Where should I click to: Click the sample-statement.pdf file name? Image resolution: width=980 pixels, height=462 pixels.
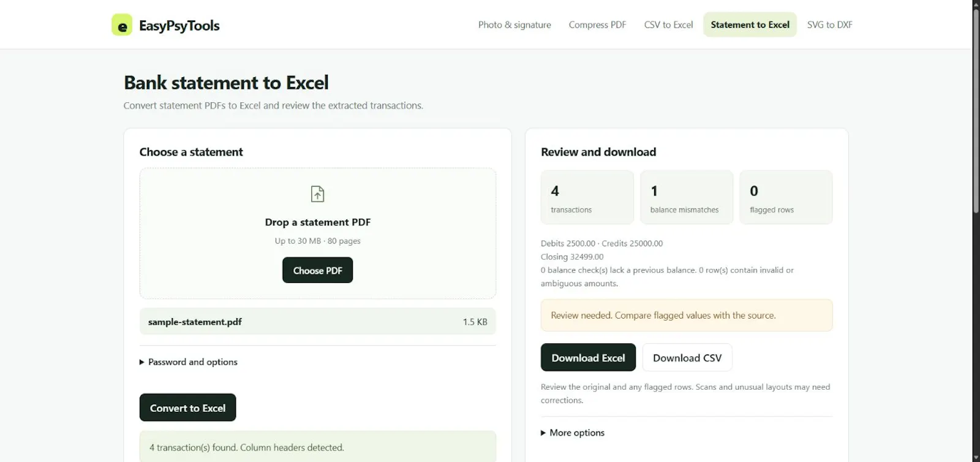pyautogui.click(x=195, y=322)
